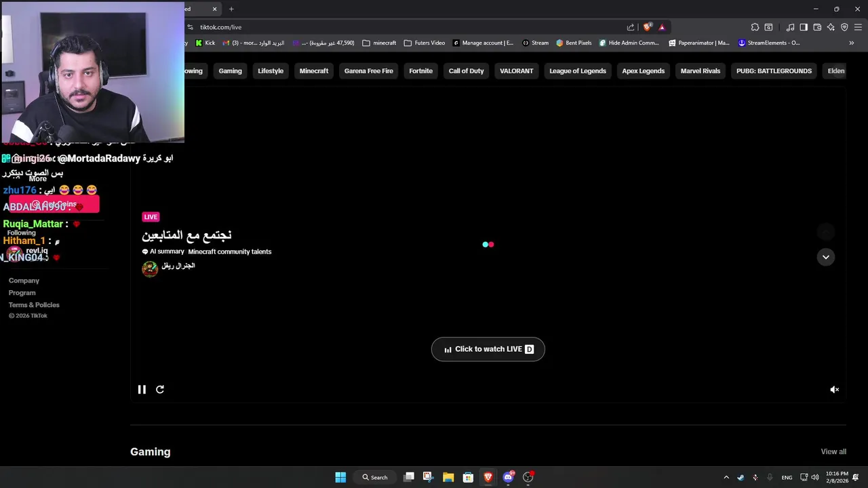The image size is (868, 488).
Task: Open the tab search icon in the toolbar
Action: click(768, 27)
